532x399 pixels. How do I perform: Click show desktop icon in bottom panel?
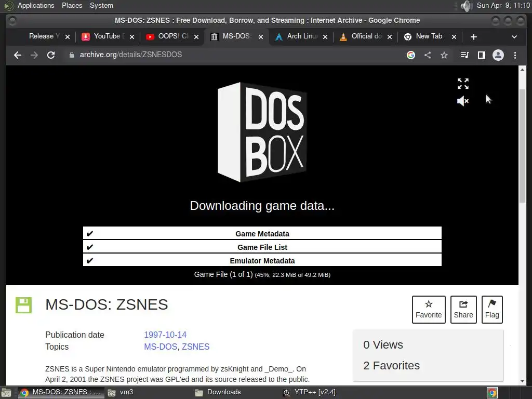click(x=6, y=393)
